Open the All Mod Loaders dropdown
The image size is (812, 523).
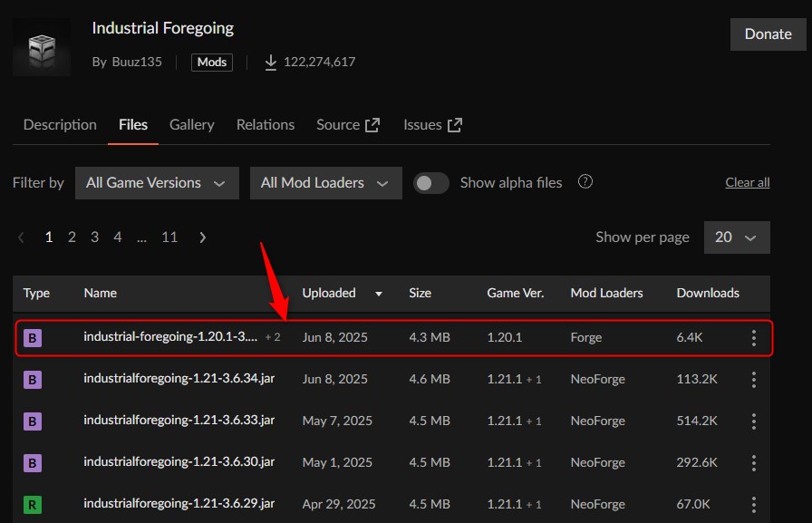(x=325, y=183)
